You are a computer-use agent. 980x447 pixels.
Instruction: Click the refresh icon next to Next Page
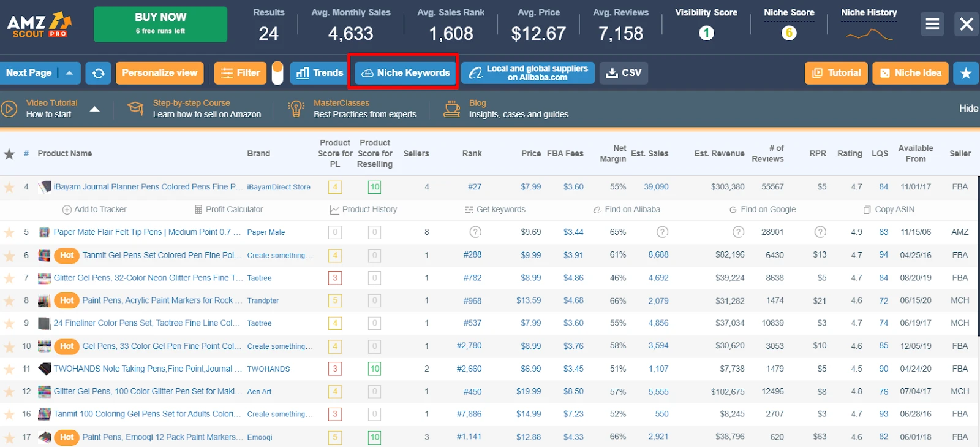click(x=98, y=73)
